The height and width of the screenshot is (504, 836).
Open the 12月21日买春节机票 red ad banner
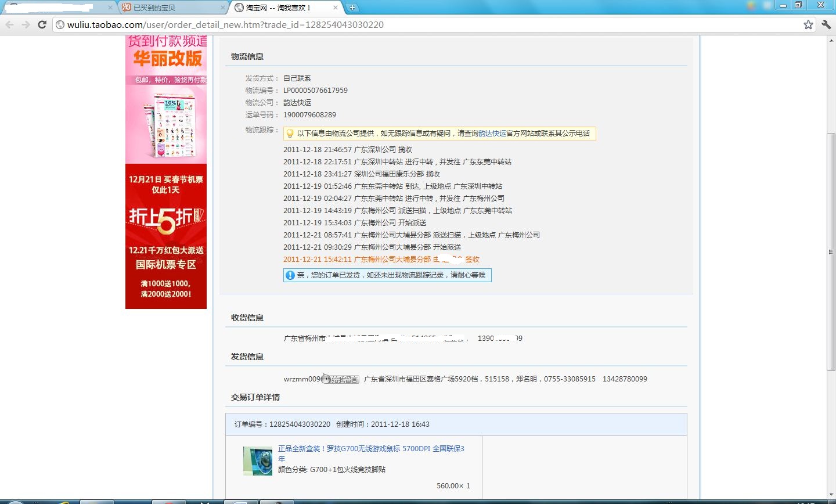(x=166, y=236)
